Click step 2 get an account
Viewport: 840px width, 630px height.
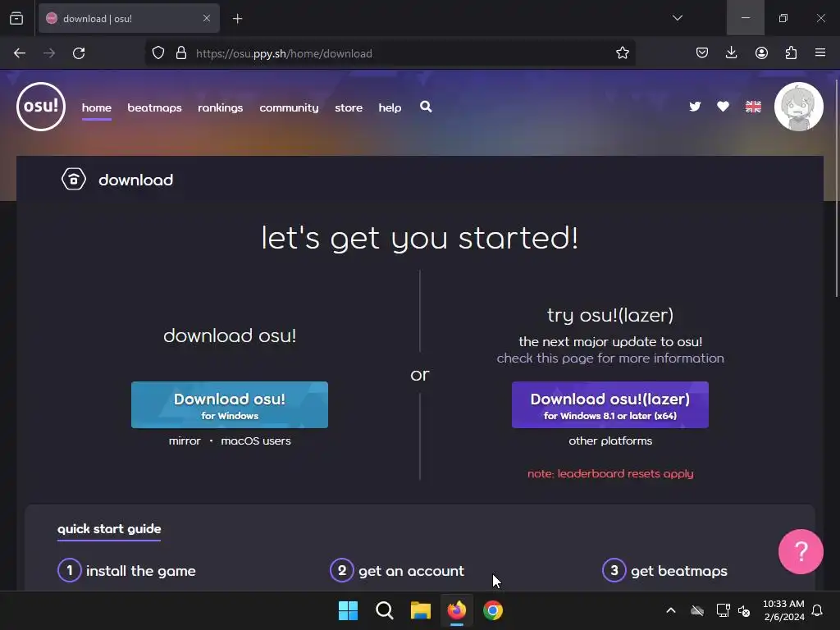tap(398, 571)
